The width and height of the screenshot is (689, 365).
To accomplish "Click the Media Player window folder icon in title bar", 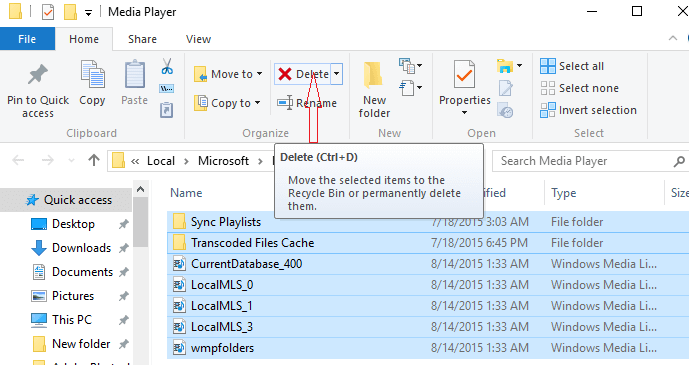I will click(x=15, y=12).
